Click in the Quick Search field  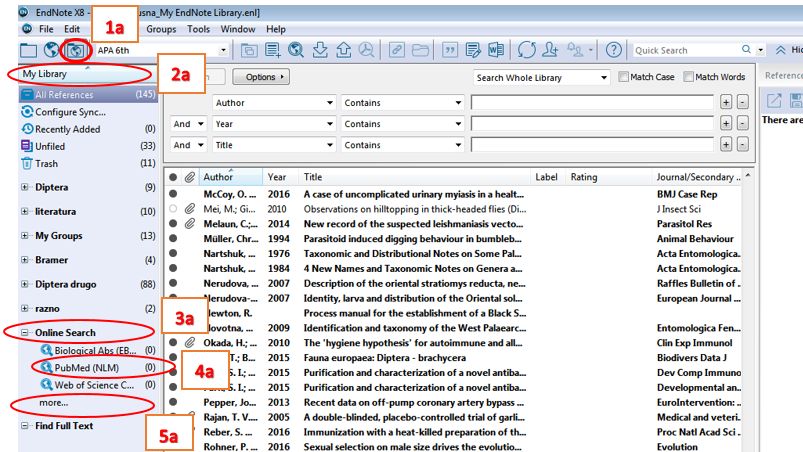click(686, 50)
